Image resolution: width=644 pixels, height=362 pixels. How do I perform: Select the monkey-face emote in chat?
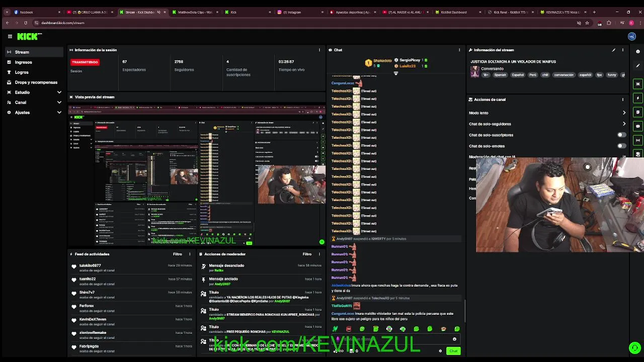tap(443, 329)
